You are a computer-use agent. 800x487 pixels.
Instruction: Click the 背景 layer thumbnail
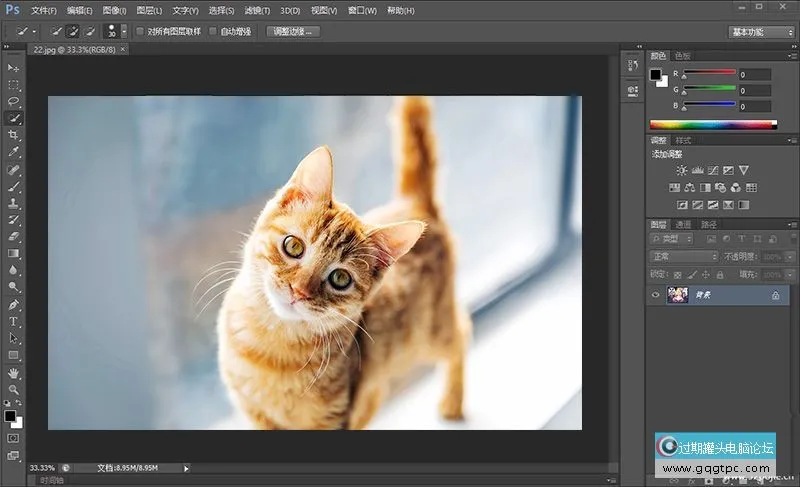[677, 296]
